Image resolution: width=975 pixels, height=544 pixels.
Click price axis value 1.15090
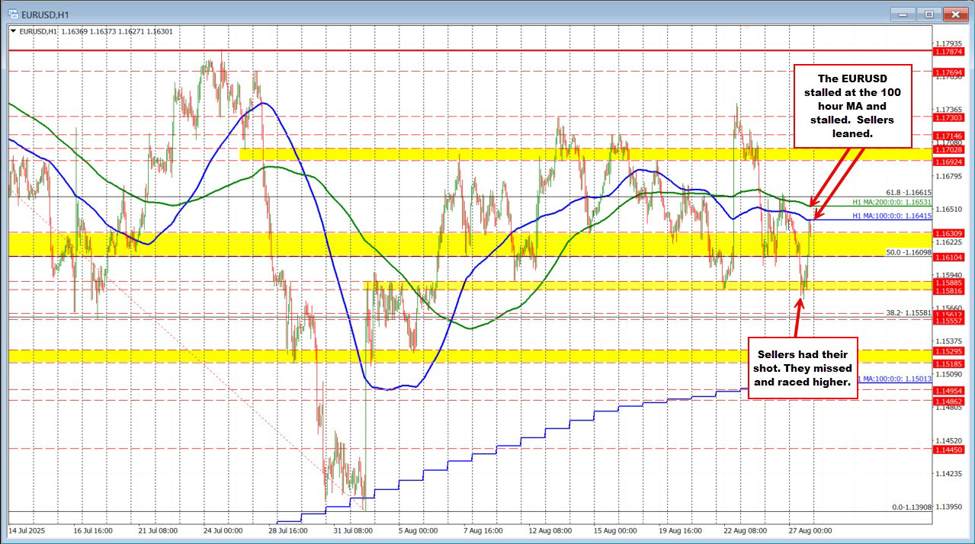click(949, 374)
